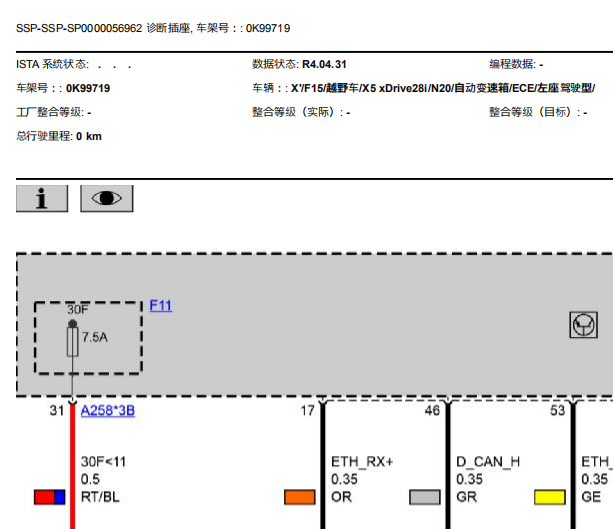This screenshot has width=613, height=529.
Task: Select the RT/BL wire color text
Action: click(x=100, y=497)
